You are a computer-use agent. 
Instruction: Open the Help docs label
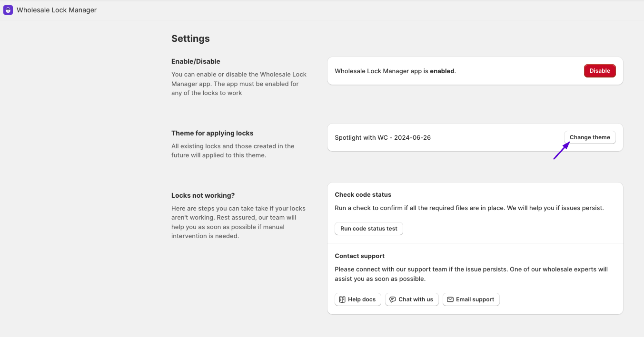click(362, 299)
